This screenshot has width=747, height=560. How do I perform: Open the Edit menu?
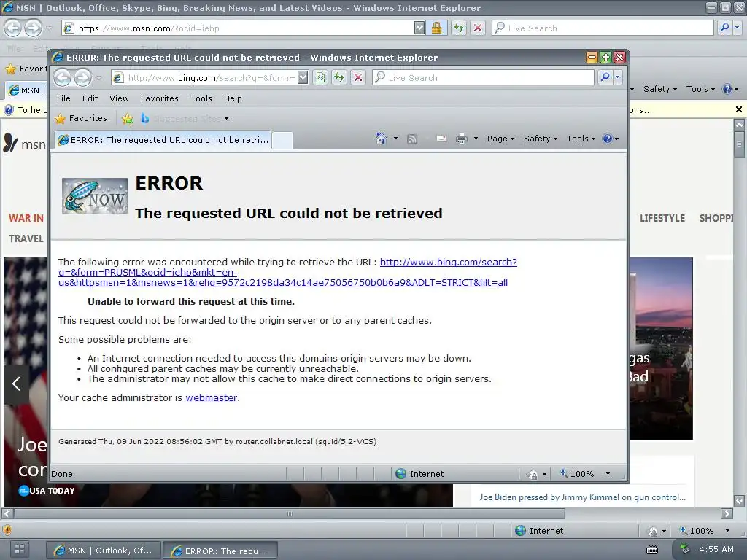(90, 98)
